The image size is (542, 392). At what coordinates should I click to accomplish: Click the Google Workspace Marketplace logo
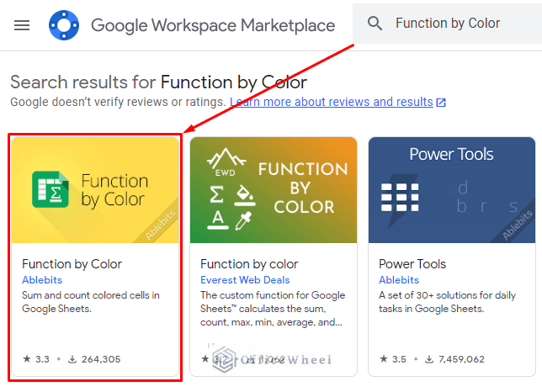point(64,25)
